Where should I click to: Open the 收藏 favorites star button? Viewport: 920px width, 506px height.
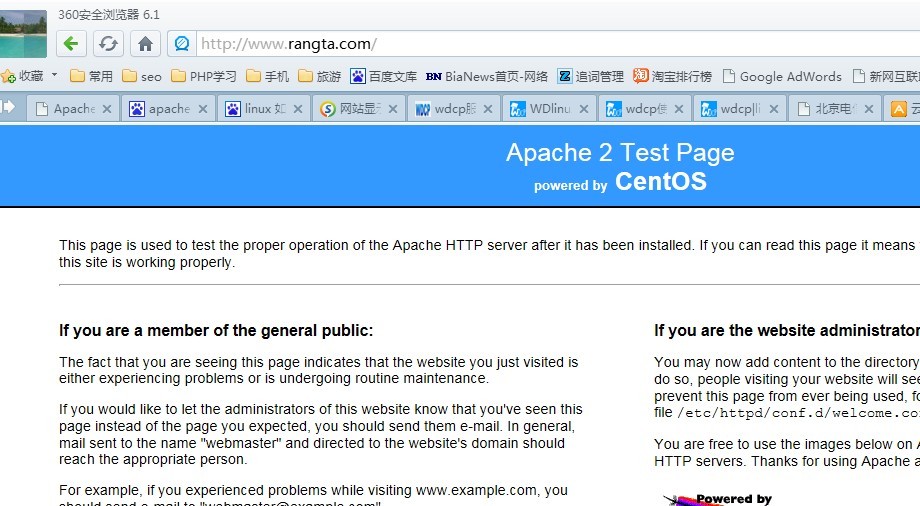(x=22, y=76)
